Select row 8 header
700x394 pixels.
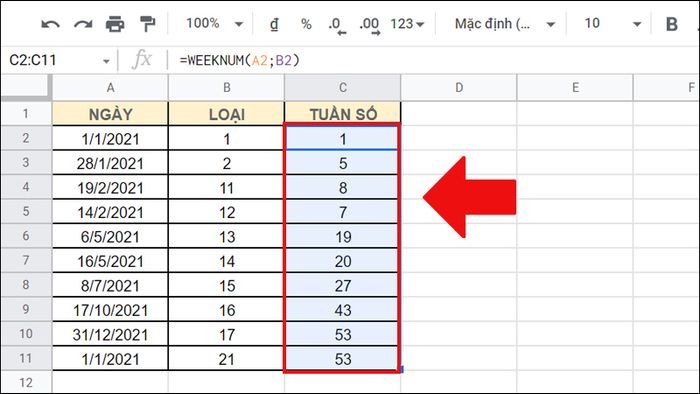coord(26,285)
